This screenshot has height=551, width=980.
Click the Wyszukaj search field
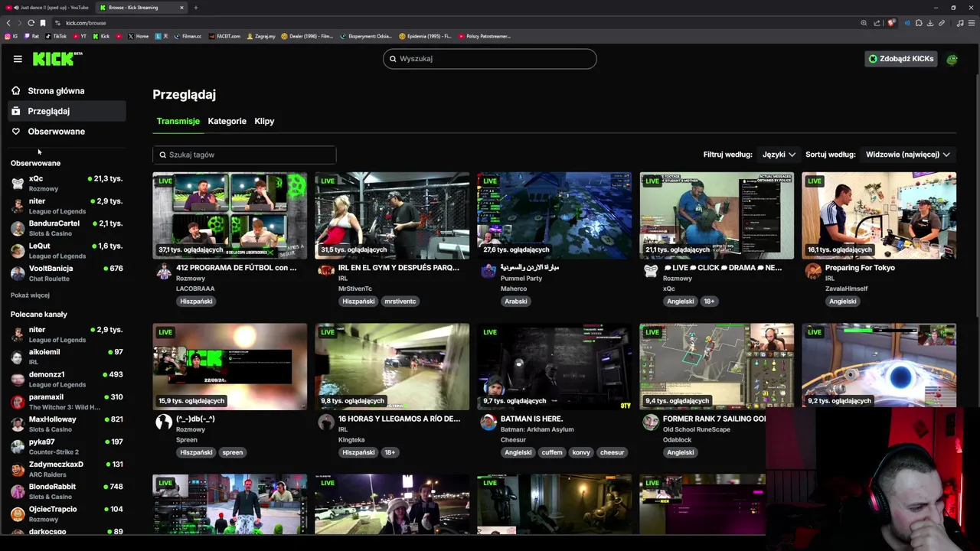tap(490, 59)
